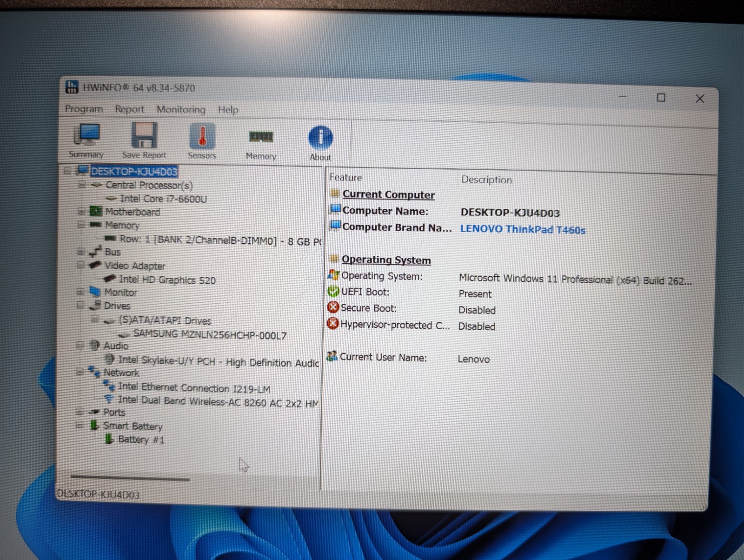Click the Intel HD Graphics 520 icon

click(x=110, y=279)
